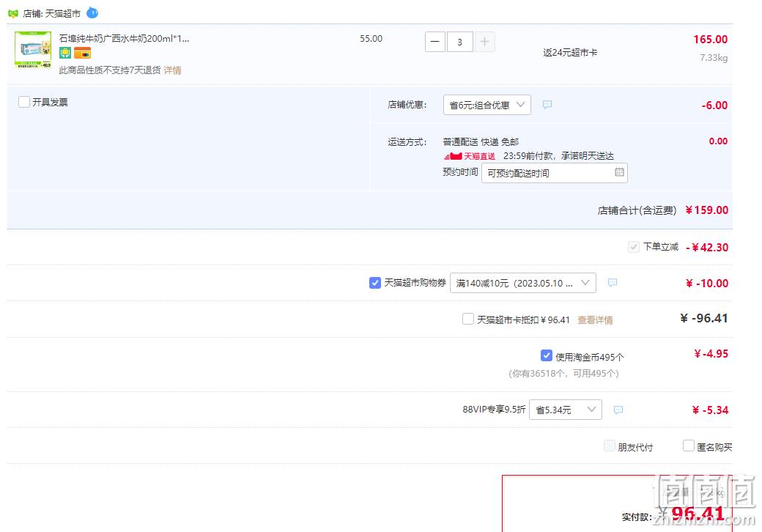
Task: Open the blue chat bubble beside 天猫超市
Action: point(92,13)
